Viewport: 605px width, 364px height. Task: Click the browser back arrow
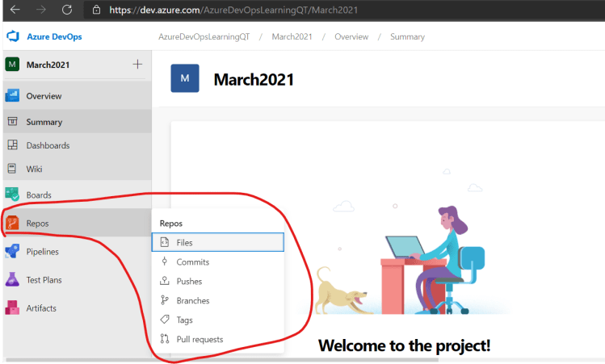coord(15,10)
